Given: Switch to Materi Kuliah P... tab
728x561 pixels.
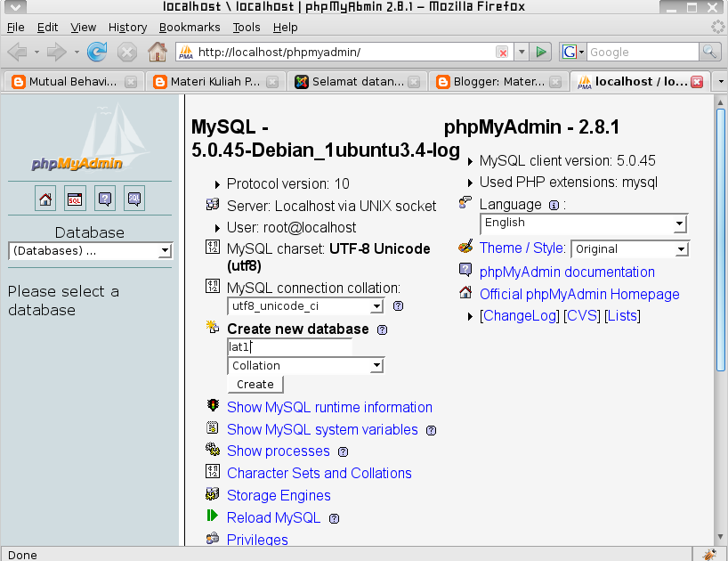Looking at the screenshot, I should tap(214, 82).
